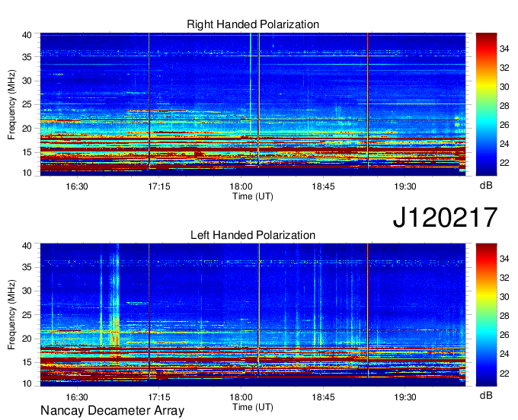The width and height of the screenshot is (518, 420).
Task: Click 25 MHz tick on Left Handed frequency axis
Action: click(27, 315)
